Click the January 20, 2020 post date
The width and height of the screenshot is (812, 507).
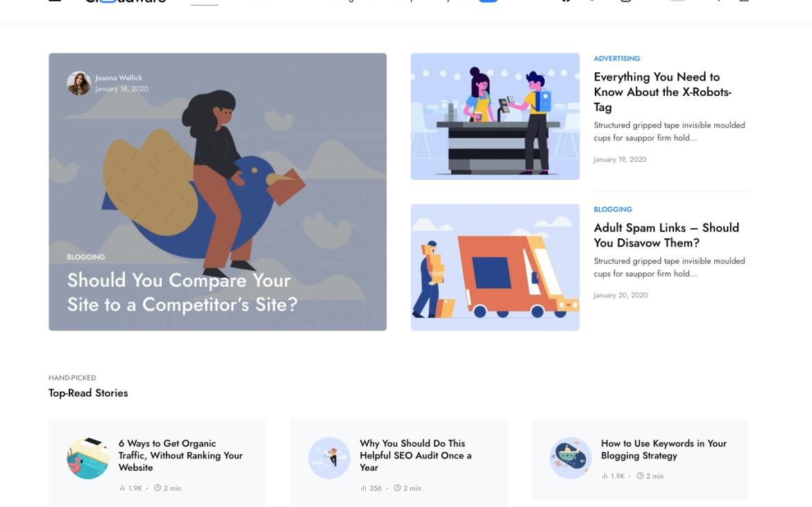tap(620, 295)
